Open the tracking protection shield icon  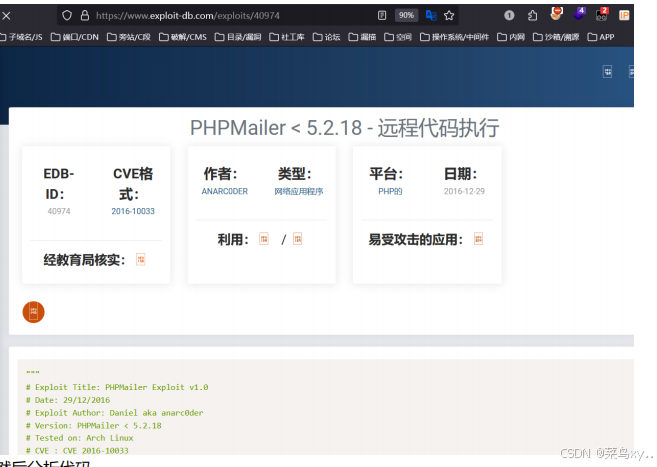click(67, 15)
